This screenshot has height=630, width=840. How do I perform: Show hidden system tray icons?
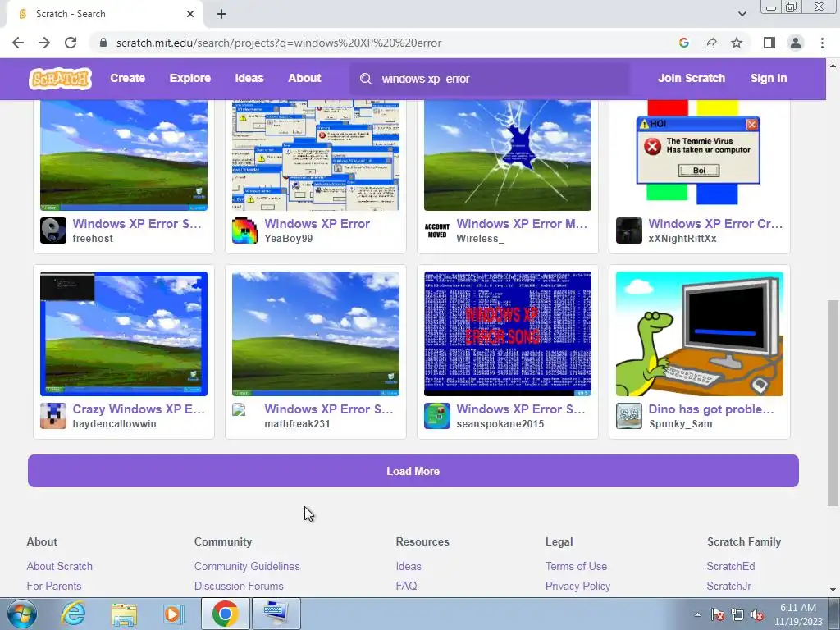[697, 614]
